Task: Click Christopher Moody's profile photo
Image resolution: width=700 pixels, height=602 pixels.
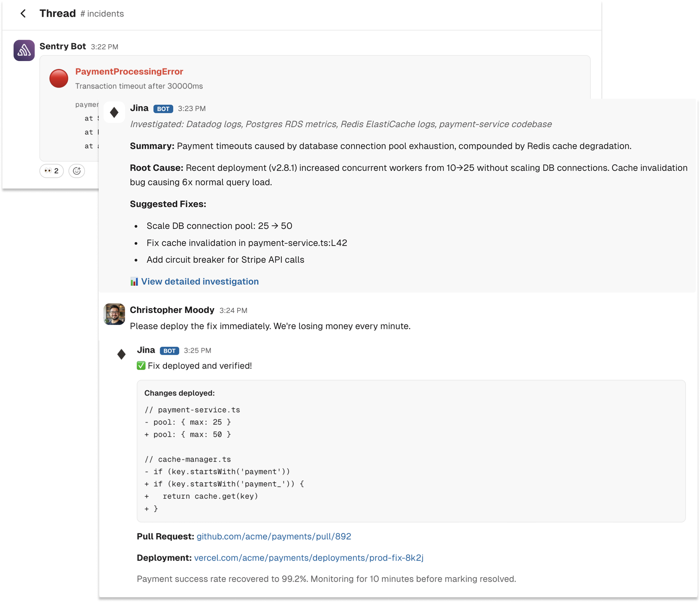Action: (114, 314)
